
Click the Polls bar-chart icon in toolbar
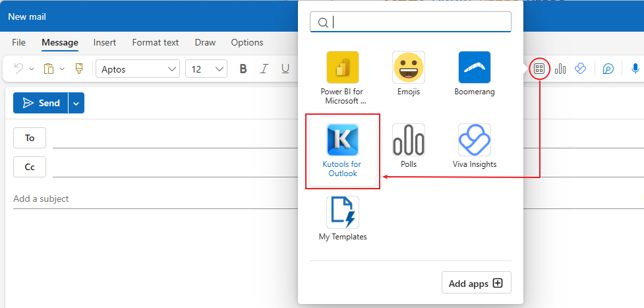click(x=560, y=69)
